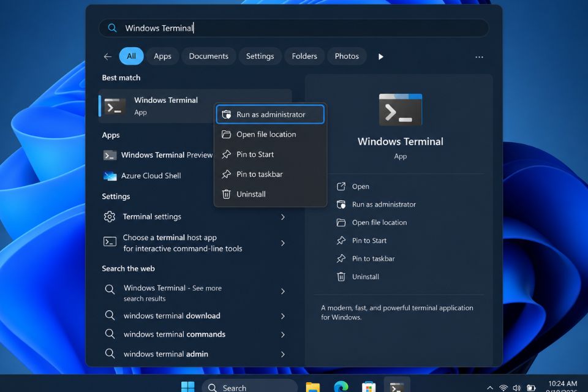588x392 pixels.
Task: Click the Wi-Fi icon in system tray
Action: 503,388
